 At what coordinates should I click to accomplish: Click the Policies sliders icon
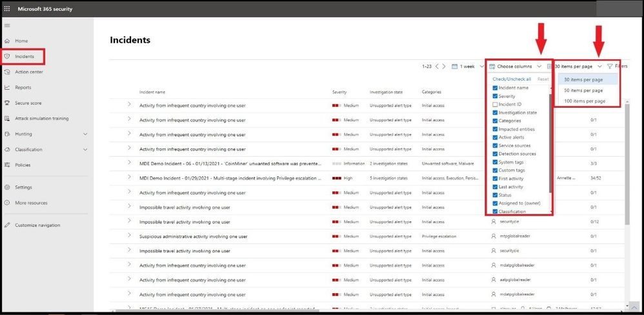click(x=7, y=165)
